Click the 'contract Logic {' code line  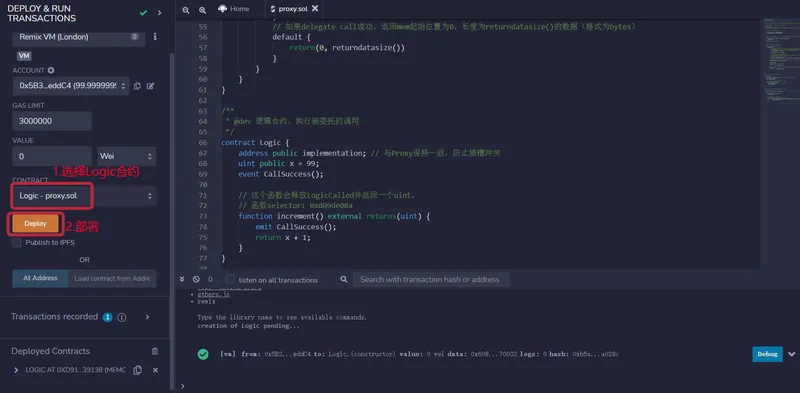tap(255, 143)
